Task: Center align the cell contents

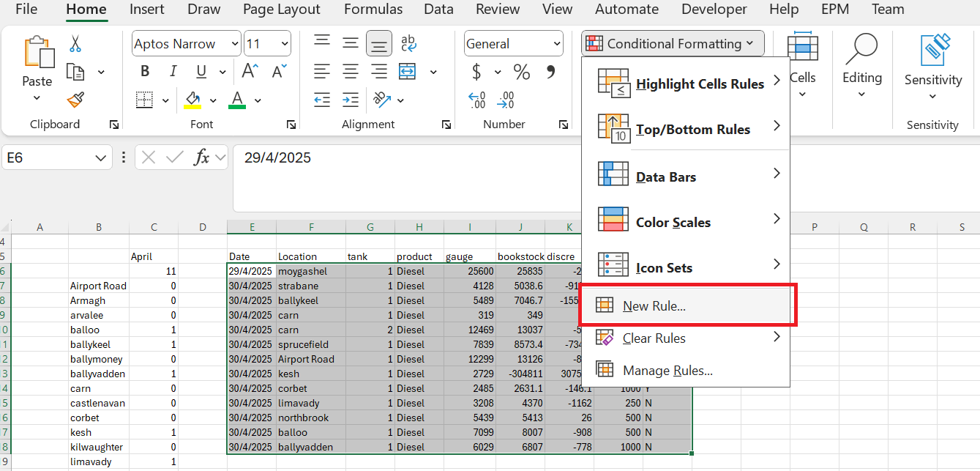Action: 350,71
